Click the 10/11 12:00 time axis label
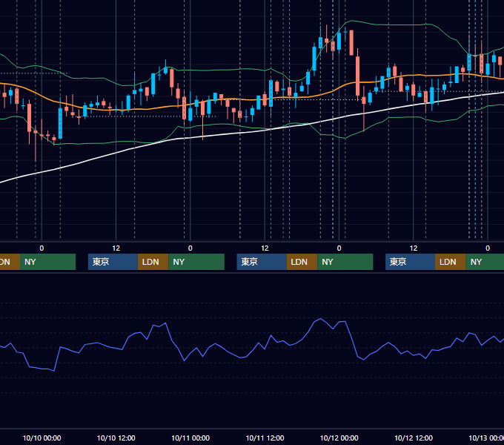The image size is (504, 445). (265, 438)
